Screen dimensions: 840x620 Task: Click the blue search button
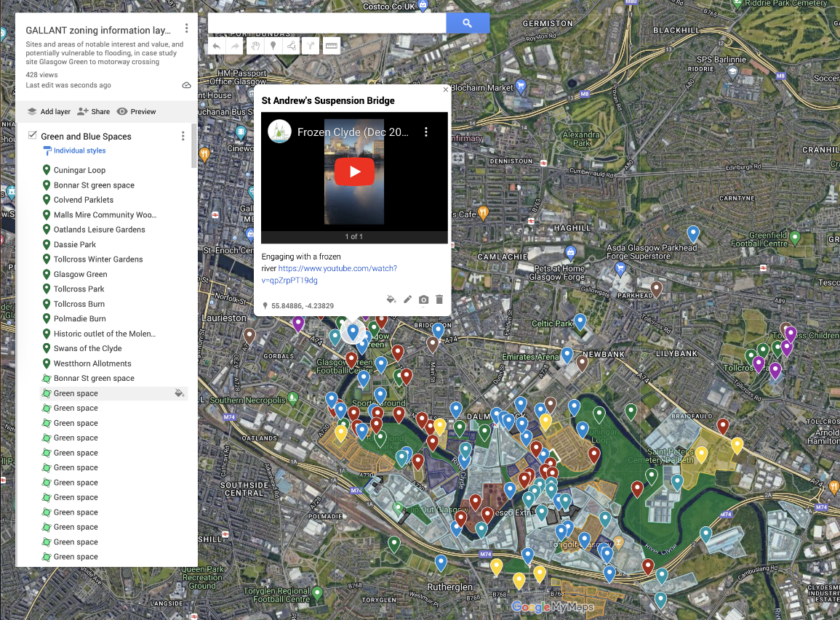(x=467, y=23)
